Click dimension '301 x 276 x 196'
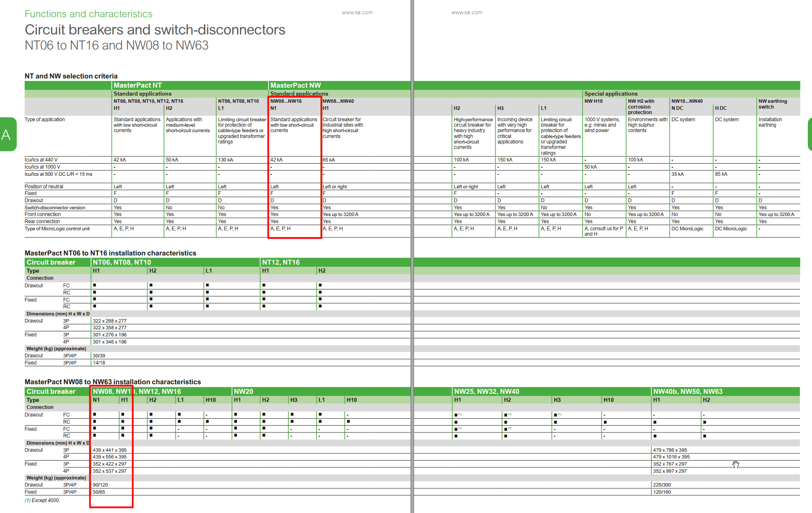This screenshot has height=513, width=812. click(109, 335)
